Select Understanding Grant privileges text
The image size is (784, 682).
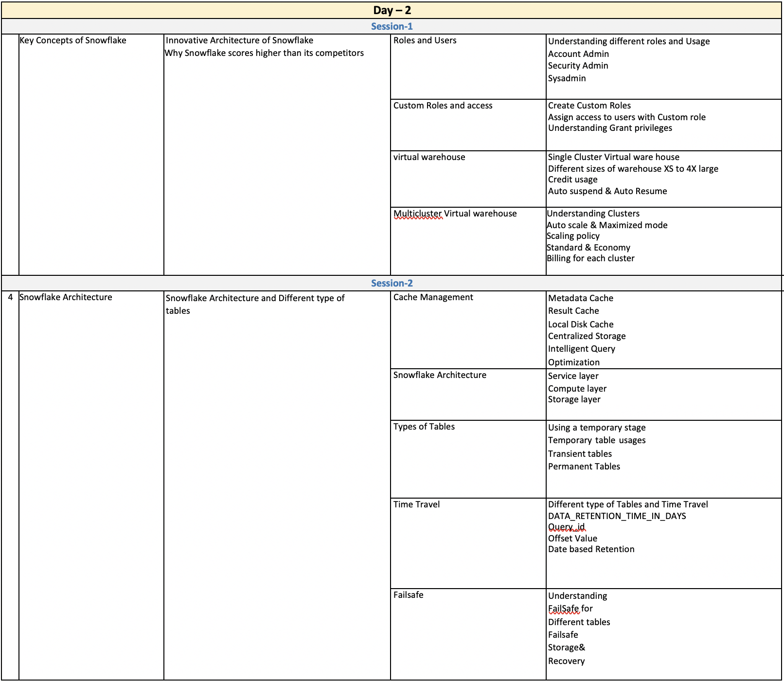(x=610, y=128)
